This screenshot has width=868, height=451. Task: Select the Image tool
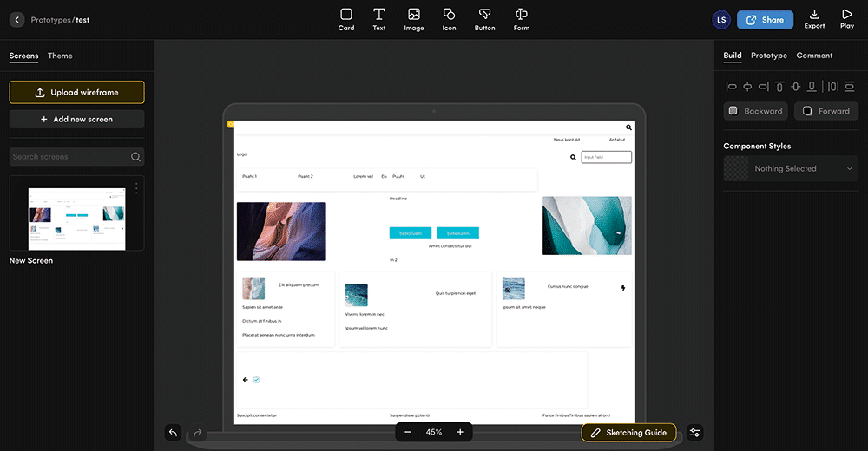tap(414, 19)
